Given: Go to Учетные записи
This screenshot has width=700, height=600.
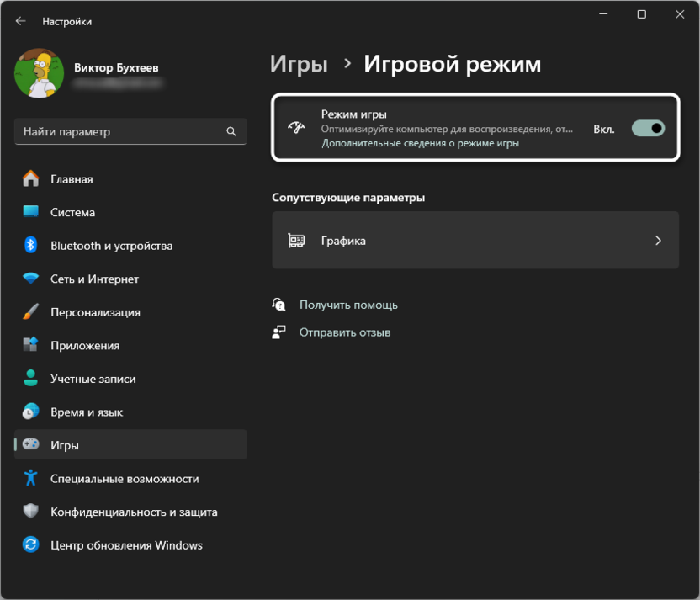Looking at the screenshot, I should [130, 379].
